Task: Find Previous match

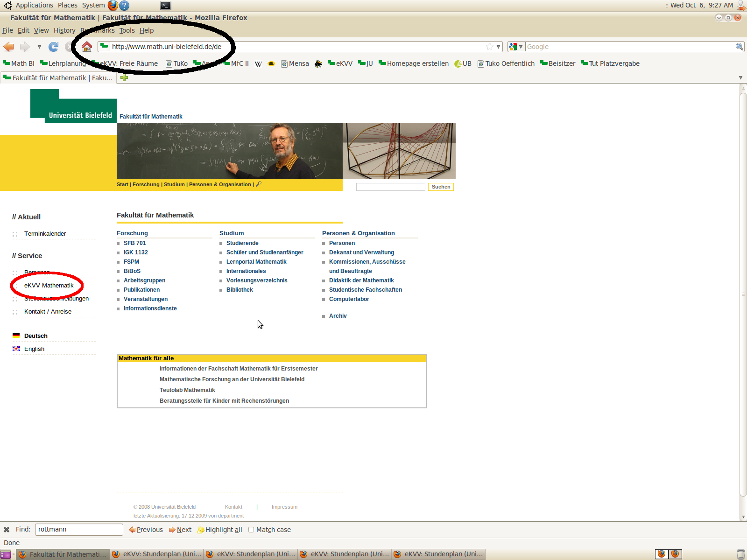Action: [x=146, y=530]
